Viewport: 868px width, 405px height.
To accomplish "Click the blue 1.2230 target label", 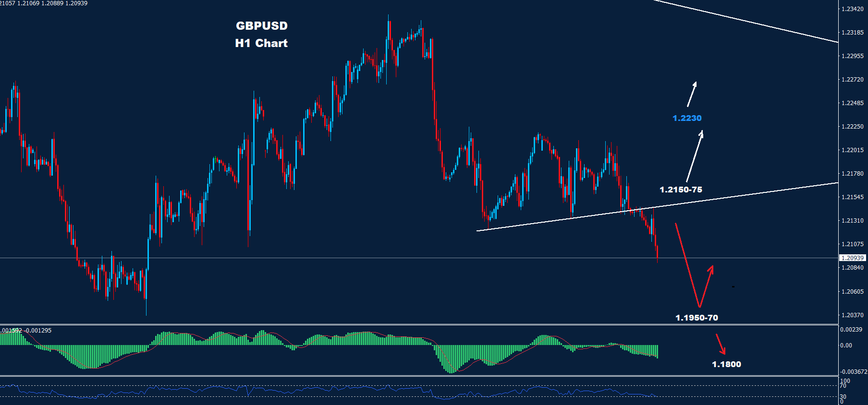I will pyautogui.click(x=686, y=118).
